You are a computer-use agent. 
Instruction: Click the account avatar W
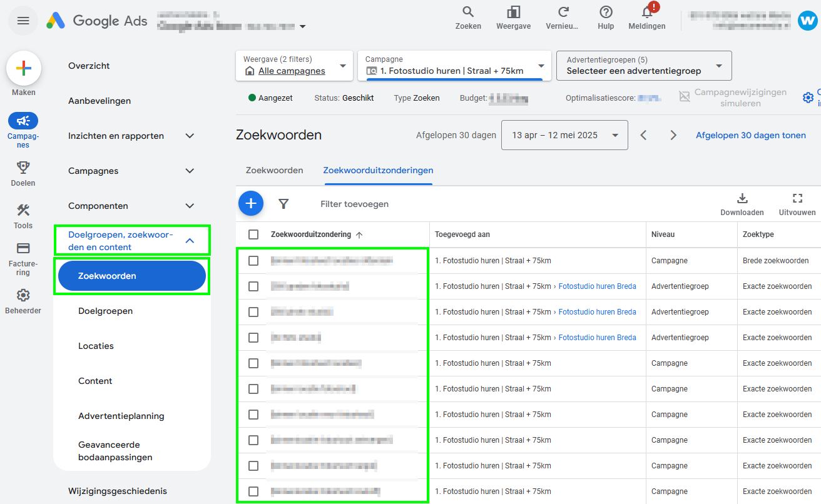click(x=808, y=20)
